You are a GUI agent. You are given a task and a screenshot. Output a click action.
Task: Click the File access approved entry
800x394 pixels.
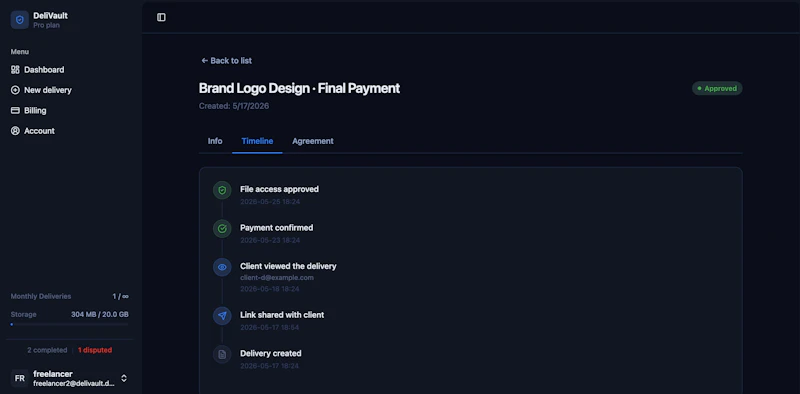point(279,189)
